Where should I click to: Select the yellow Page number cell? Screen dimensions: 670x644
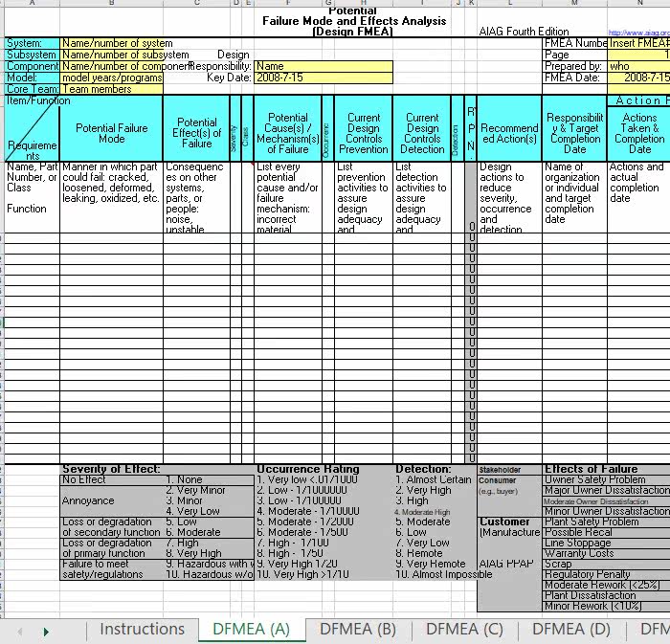[638, 55]
